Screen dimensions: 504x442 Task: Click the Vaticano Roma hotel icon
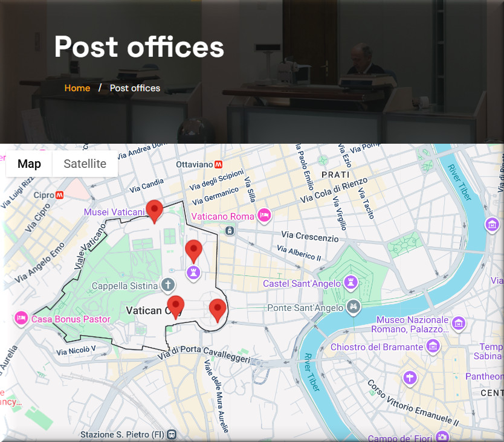point(263,216)
